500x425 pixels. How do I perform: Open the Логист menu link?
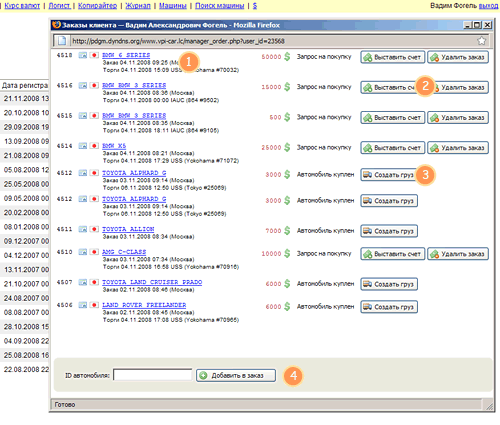point(59,6)
